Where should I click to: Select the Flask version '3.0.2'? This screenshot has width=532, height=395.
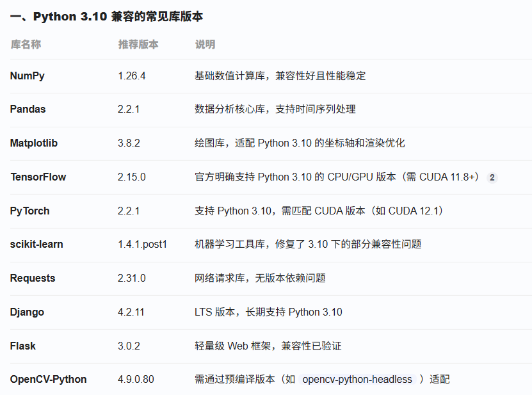point(129,346)
